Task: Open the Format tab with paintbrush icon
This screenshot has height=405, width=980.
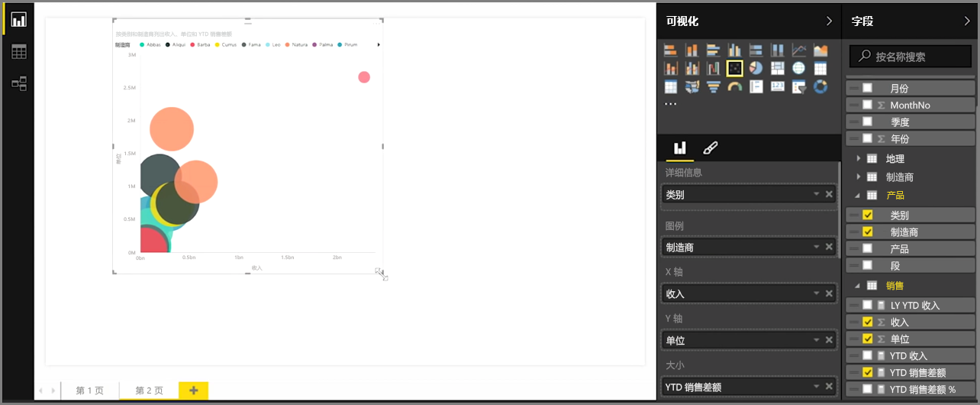Action: point(710,147)
